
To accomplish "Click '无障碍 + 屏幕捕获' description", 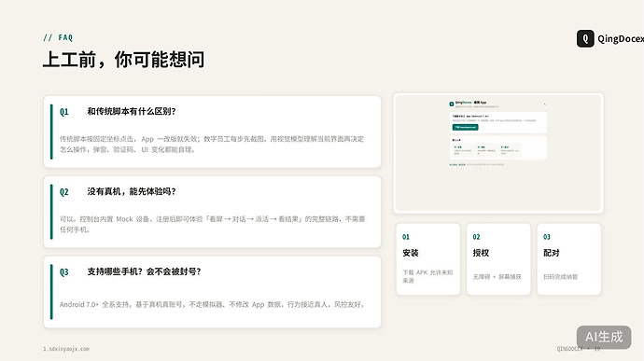I will 497,277.
